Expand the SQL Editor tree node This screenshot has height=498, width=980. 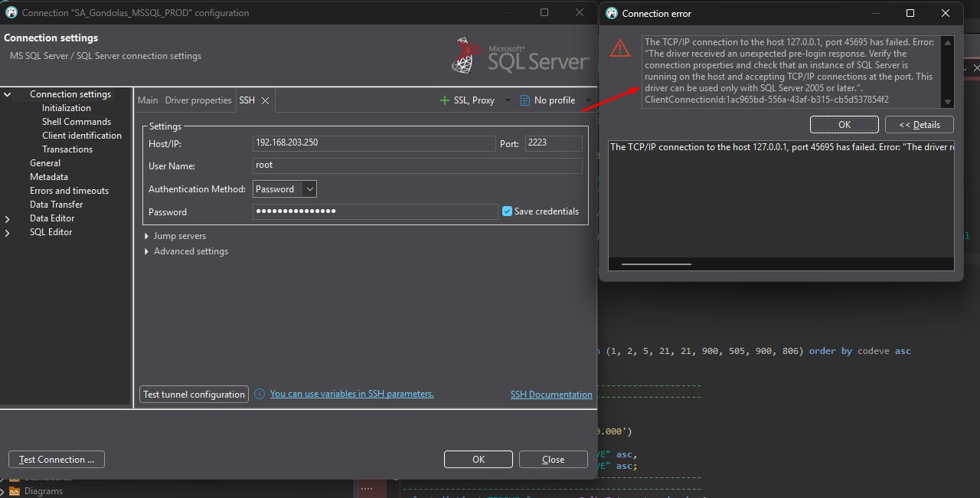coord(8,232)
